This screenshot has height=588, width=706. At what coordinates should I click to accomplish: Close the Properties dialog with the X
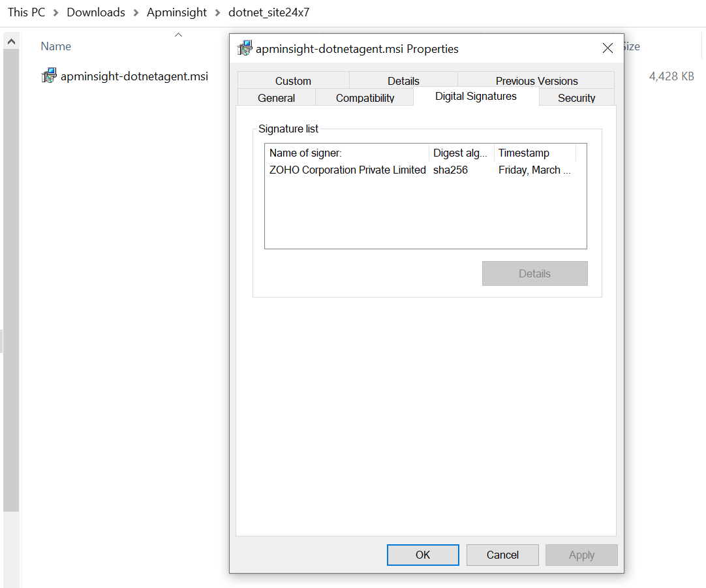click(607, 48)
